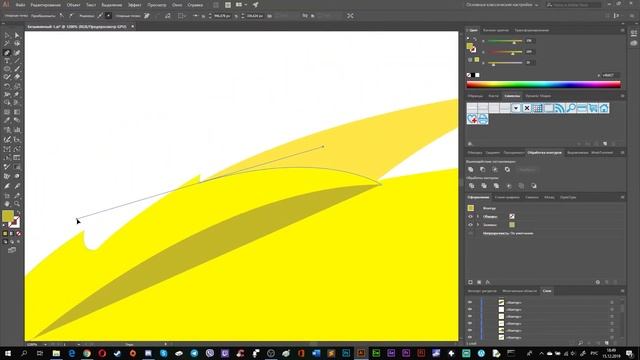This screenshot has width=640, height=360.
Task: Click the X symbol thumbnail
Action: 527,108
